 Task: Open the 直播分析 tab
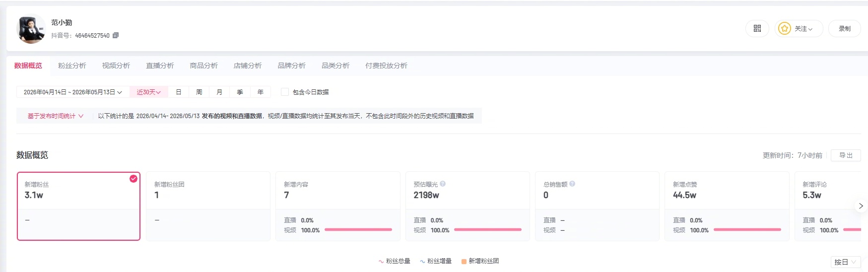(x=160, y=66)
